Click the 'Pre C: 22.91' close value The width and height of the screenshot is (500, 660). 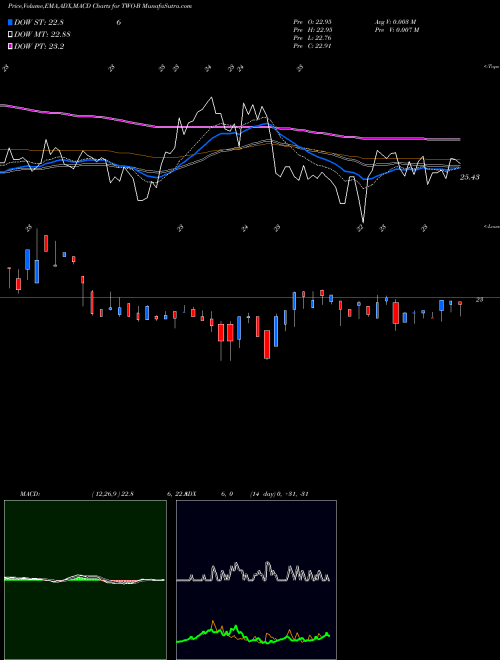313,46
